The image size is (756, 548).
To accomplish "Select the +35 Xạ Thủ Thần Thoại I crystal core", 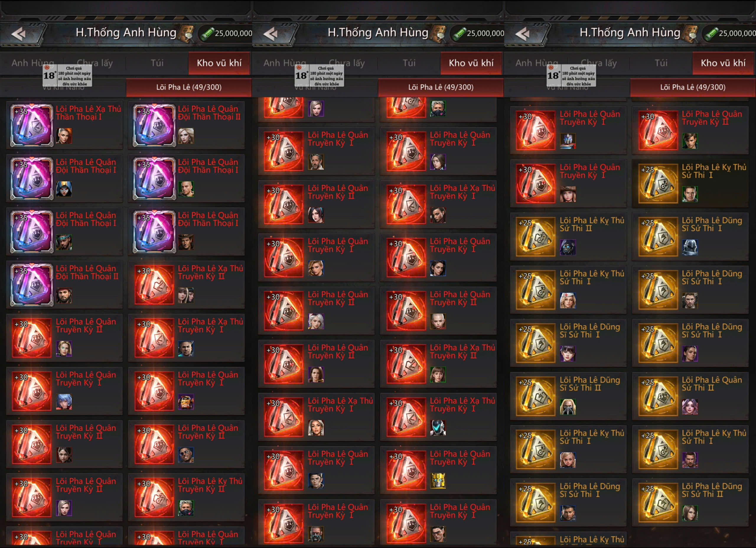I will coord(32,125).
